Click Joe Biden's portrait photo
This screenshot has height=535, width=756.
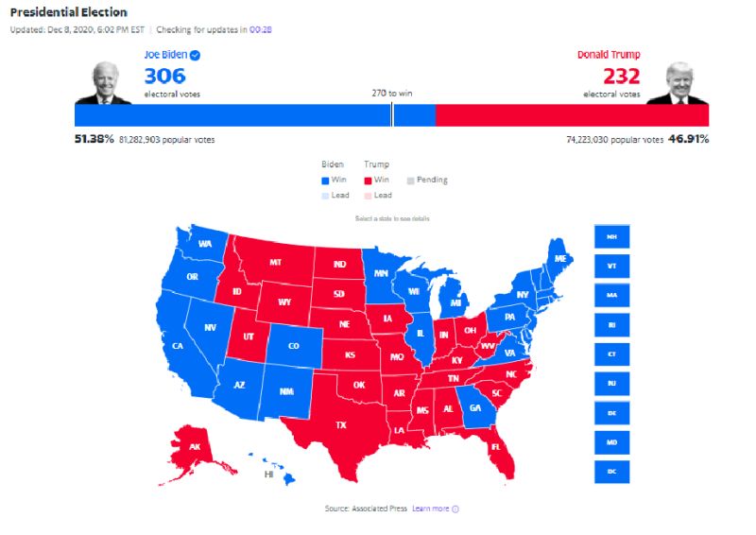coord(104,83)
